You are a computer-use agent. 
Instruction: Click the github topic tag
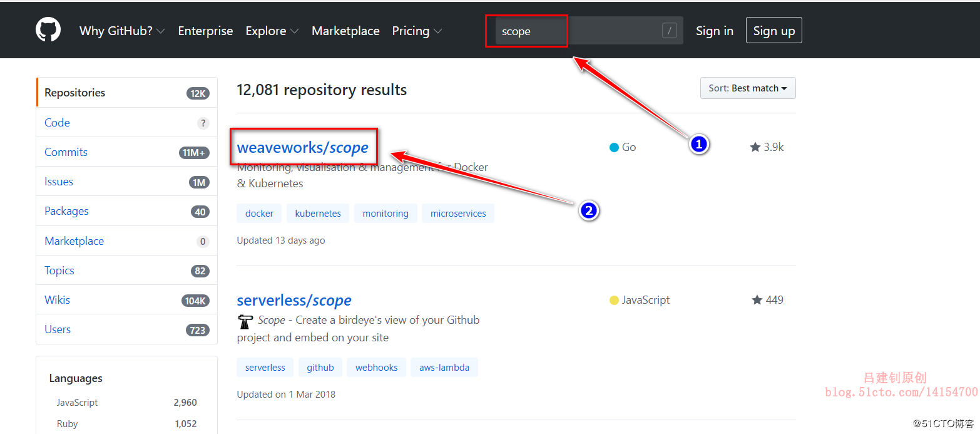click(320, 368)
